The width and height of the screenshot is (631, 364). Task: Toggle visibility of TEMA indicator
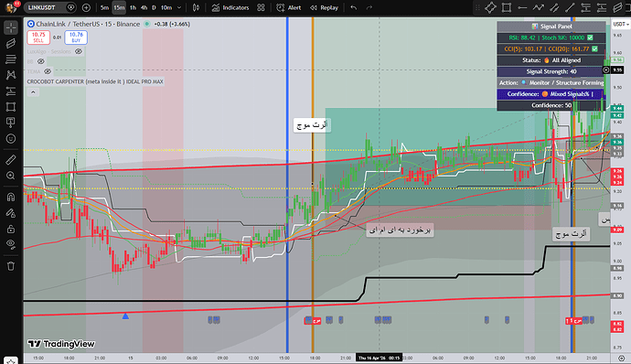click(48, 71)
